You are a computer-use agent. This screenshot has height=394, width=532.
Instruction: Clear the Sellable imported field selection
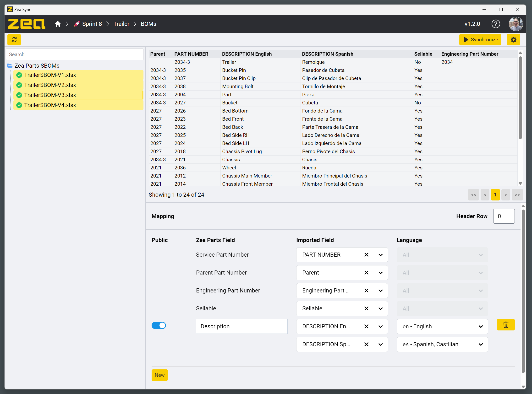366,308
